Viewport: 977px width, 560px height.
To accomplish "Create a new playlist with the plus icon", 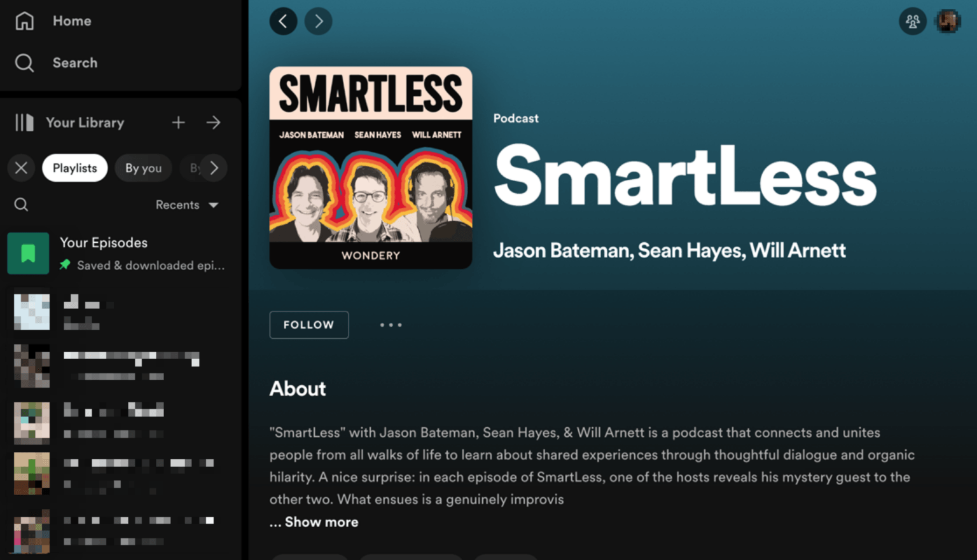I will (x=178, y=122).
